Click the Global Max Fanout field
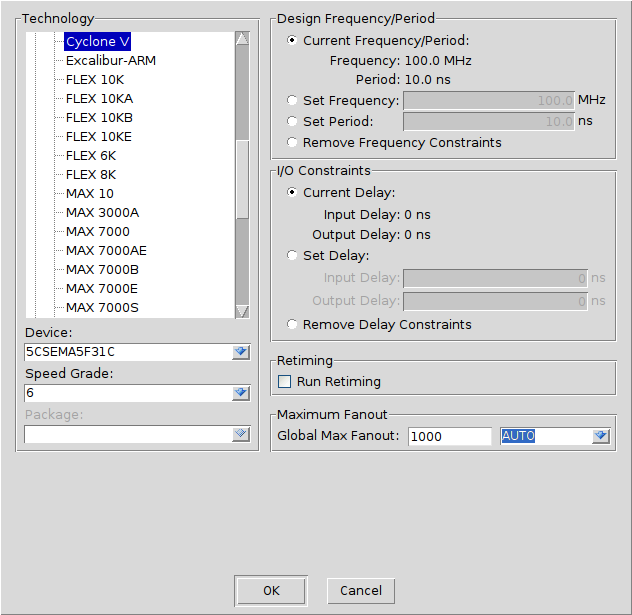The height and width of the screenshot is (615, 632). click(449, 437)
